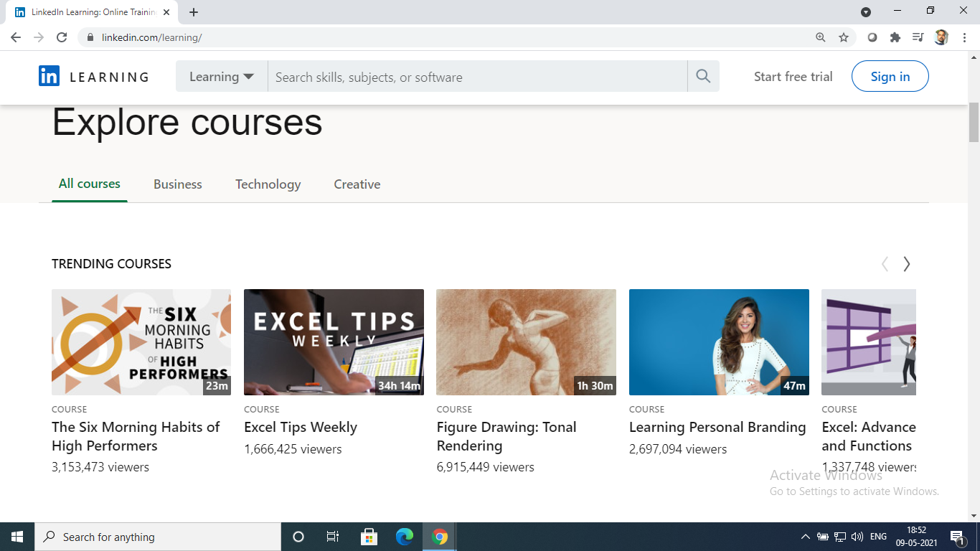Click the Figure Drawing sketch thumbnail

(526, 342)
